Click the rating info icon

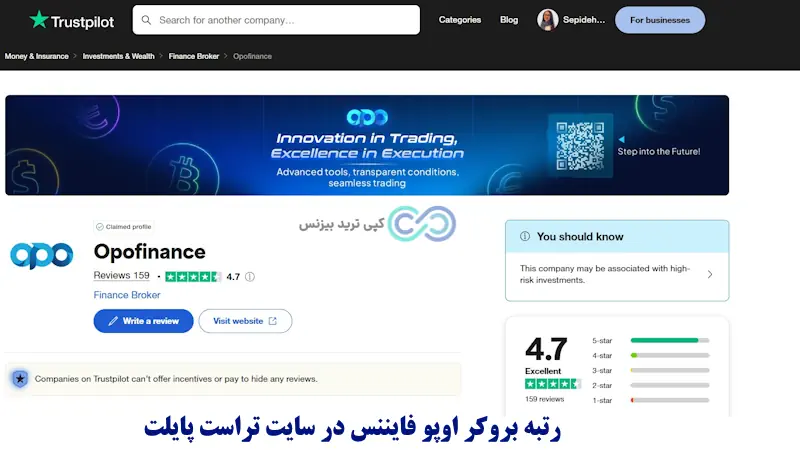pyautogui.click(x=249, y=277)
